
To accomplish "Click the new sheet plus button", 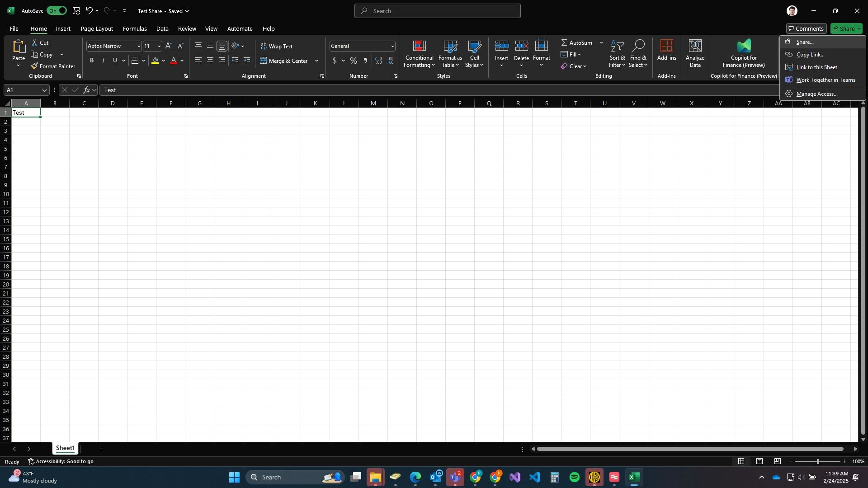I will pos(102,449).
